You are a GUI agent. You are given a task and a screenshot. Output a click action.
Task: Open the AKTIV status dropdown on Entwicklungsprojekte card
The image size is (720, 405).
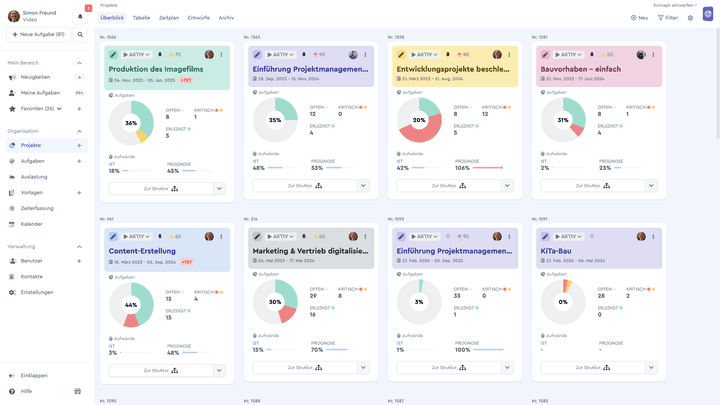pyautogui.click(x=424, y=55)
